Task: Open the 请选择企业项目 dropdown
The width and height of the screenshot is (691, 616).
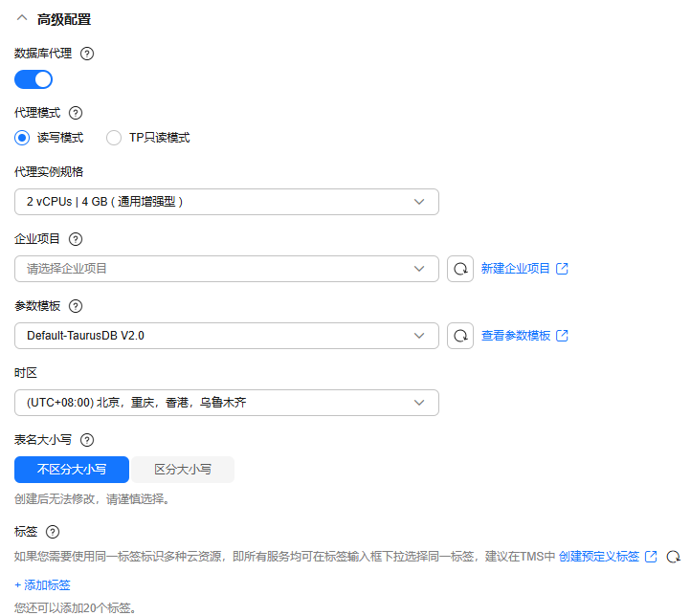Action: point(227,269)
